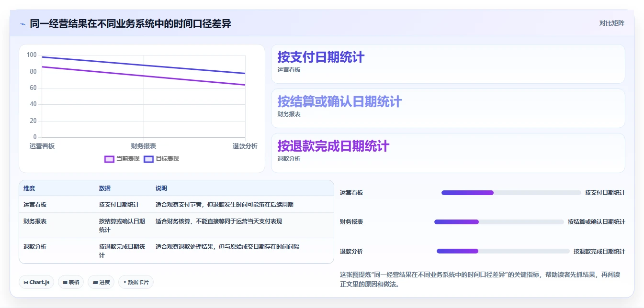Click the icon inside the 表格 chip
644x308 pixels.
65,283
